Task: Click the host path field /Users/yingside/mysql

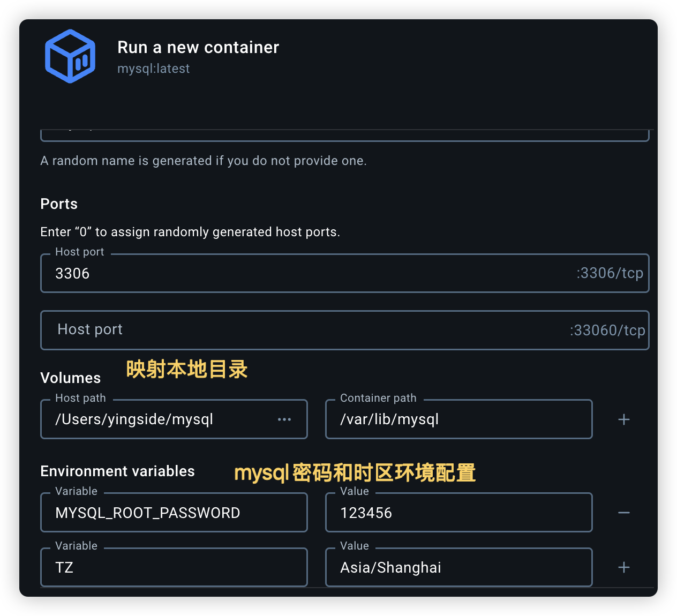Action: point(161,419)
